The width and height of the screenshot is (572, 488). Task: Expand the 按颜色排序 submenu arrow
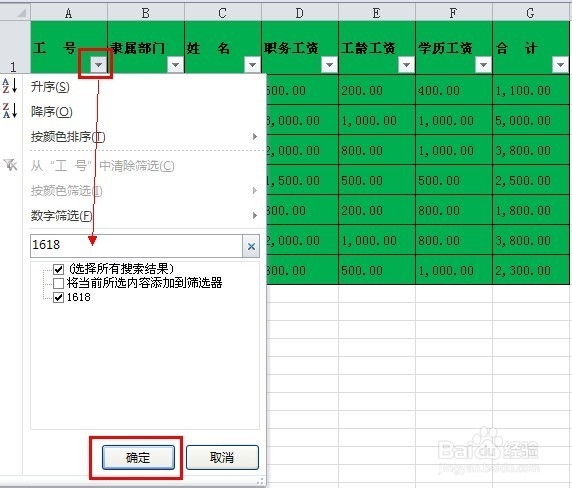click(255, 136)
